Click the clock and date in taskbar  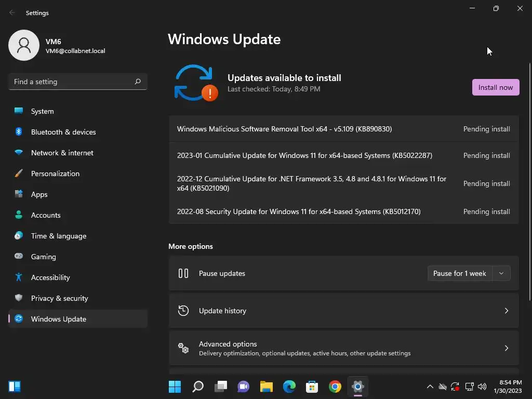tap(508, 387)
